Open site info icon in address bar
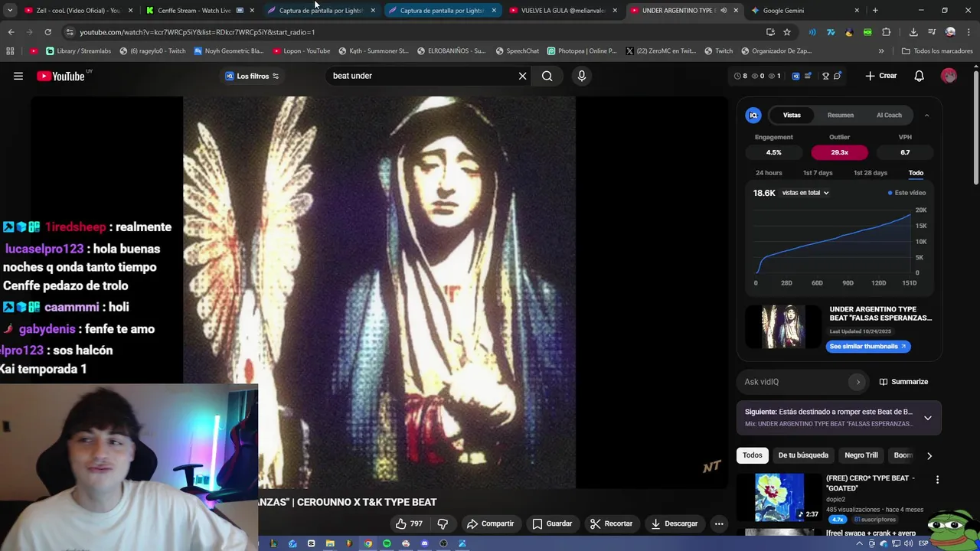This screenshot has width=980, height=551. coord(70,32)
